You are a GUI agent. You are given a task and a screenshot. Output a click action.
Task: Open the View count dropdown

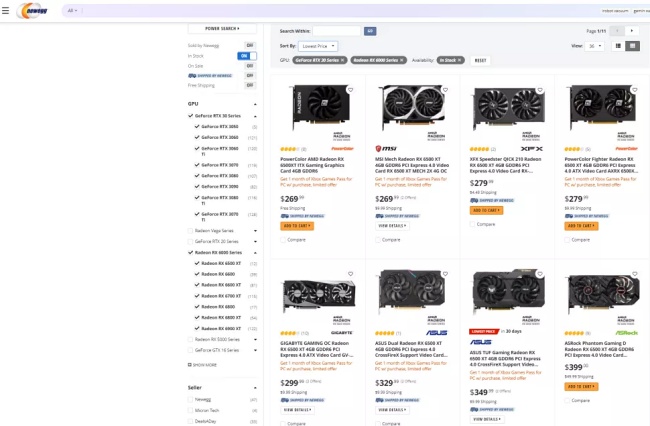click(x=594, y=46)
